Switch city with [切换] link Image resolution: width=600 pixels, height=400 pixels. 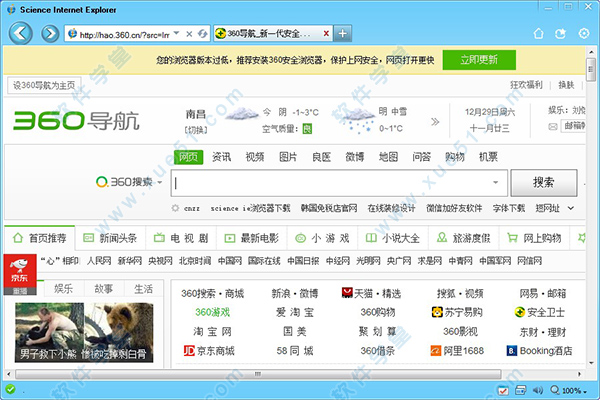[196, 130]
